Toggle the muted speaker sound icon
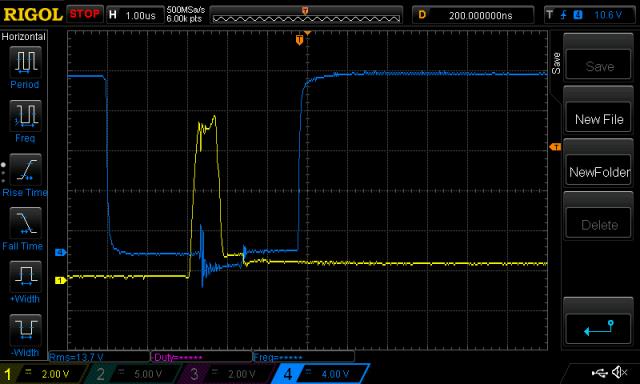Image resolution: width=640 pixels, height=384 pixels. [620, 372]
